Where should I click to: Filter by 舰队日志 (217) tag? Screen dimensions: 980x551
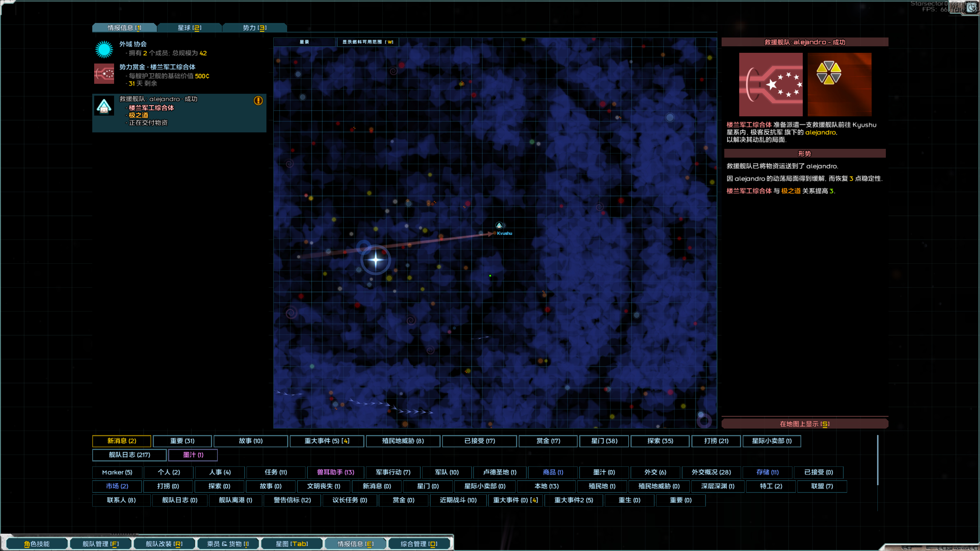click(x=129, y=455)
